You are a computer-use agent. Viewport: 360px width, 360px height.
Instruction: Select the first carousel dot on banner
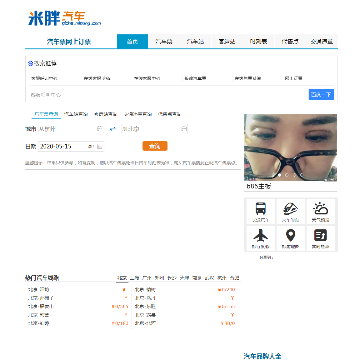tap(280, 175)
